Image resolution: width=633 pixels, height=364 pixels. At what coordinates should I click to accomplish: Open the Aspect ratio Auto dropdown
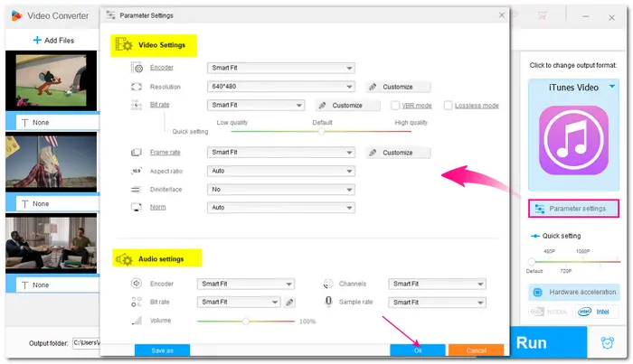(280, 171)
